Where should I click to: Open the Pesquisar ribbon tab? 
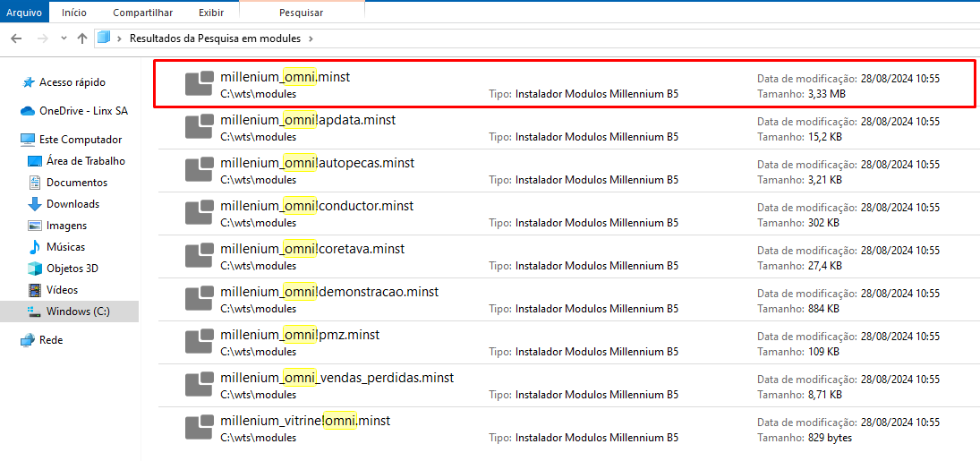click(302, 13)
